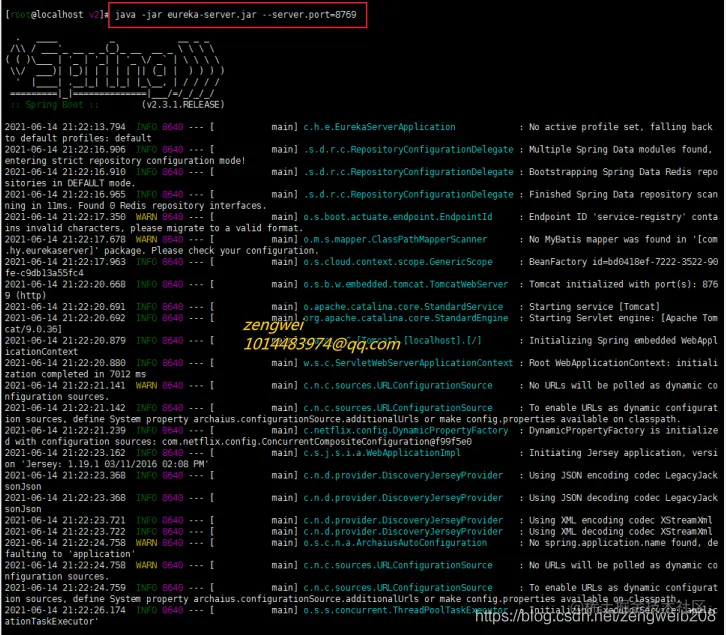Click the java -jar eureka-server.jar command text
This screenshot has width=726, height=635.
tap(236, 15)
